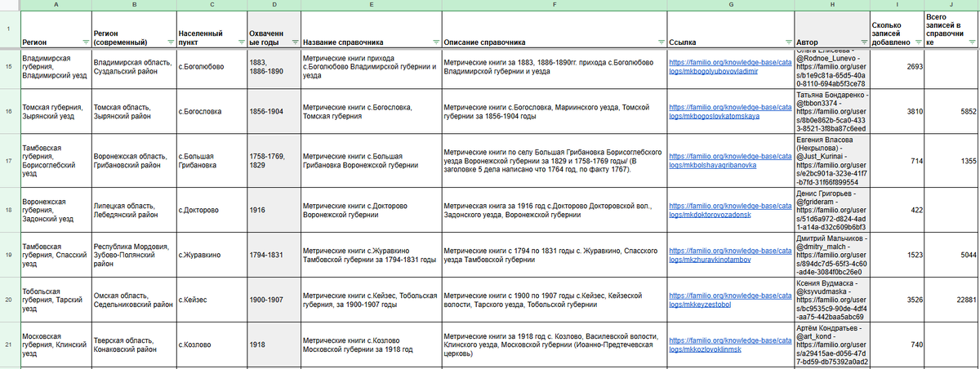Viewport: 980px width, 369px height.
Task: Select row 15 header
Action: pos(10,67)
